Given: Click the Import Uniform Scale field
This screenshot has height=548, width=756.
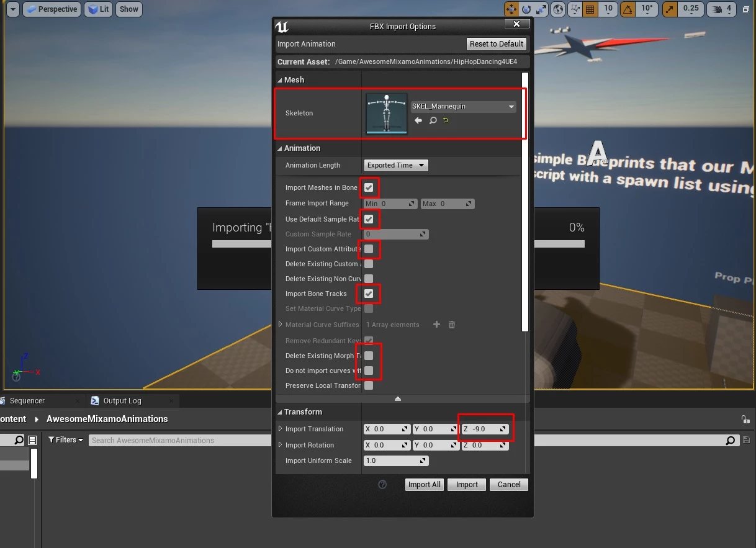Looking at the screenshot, I should click(x=396, y=460).
